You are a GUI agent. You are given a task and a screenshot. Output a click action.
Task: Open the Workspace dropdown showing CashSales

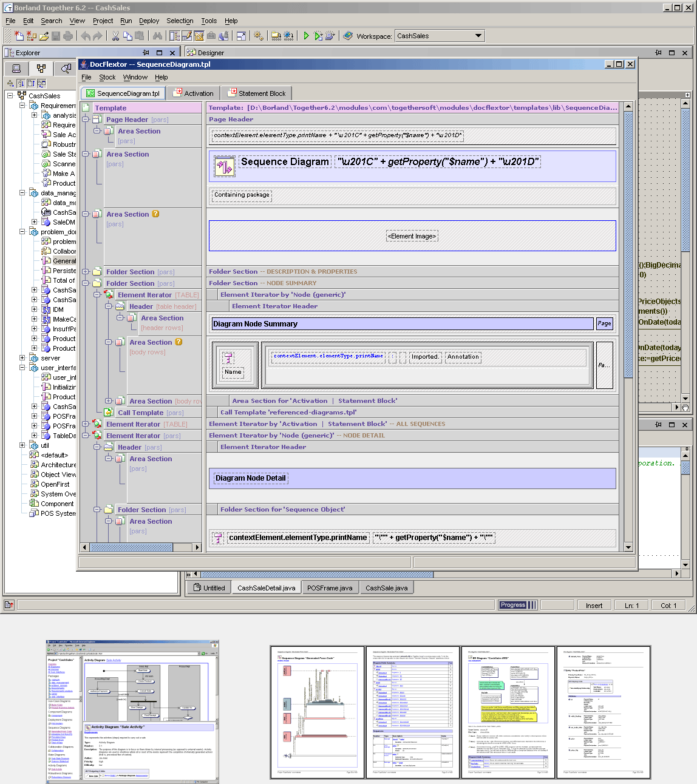pos(440,36)
